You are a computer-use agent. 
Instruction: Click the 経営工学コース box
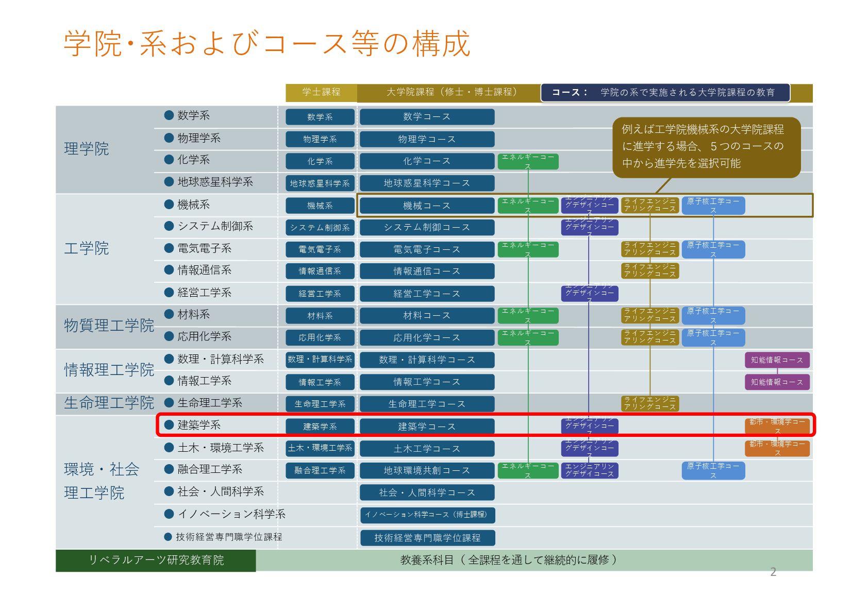[427, 294]
